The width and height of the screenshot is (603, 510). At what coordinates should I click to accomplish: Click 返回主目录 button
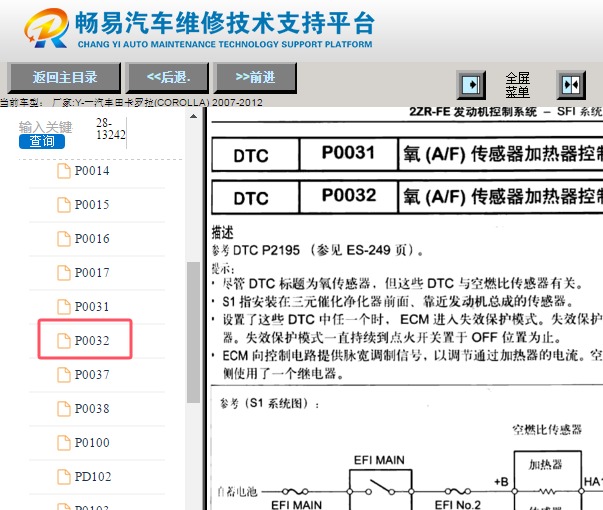64,78
